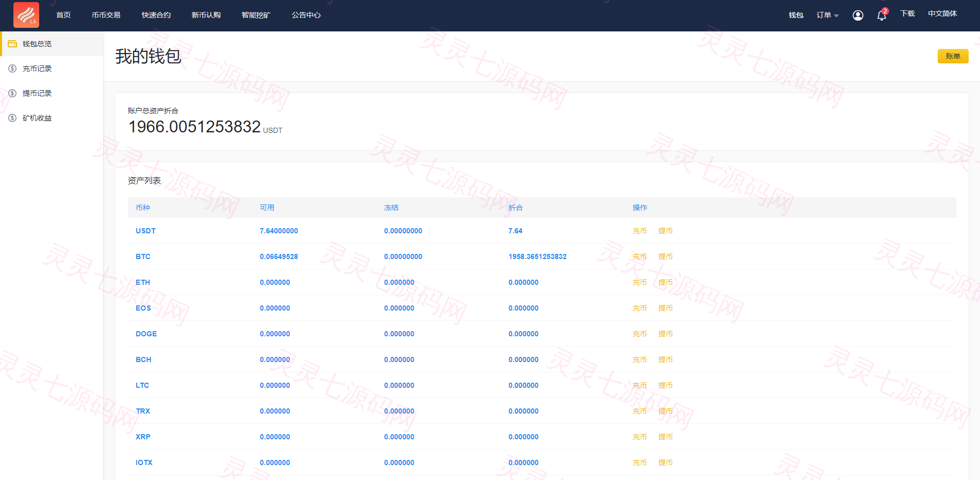Click the miner earnings dollar icon
Viewport: 980px width, 480px height.
pyautogui.click(x=12, y=118)
